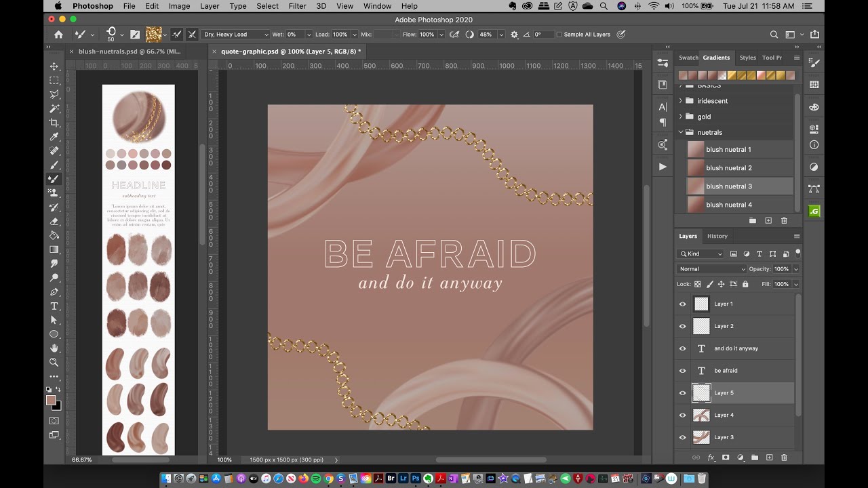Select the Gradient tool in toolbar

click(x=54, y=249)
